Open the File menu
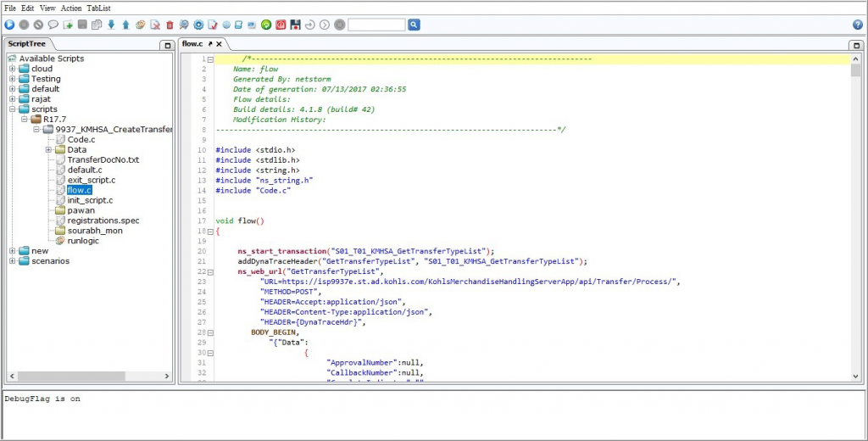Image resolution: width=868 pixels, height=441 pixels. coord(10,8)
